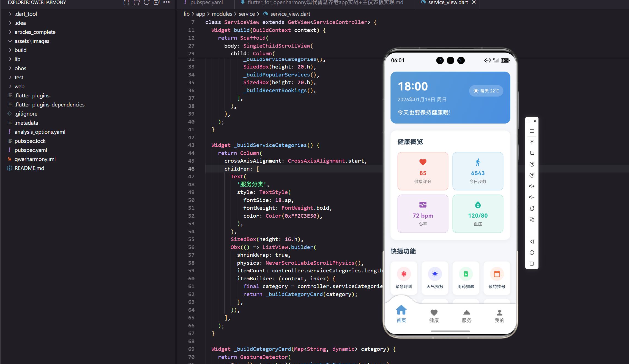
Task: Refresh the Explorer file tree
Action: click(x=146, y=2)
